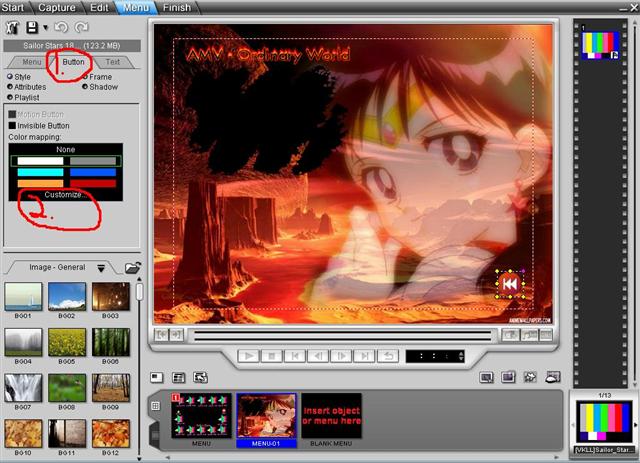Select the AMV - Ordinary World title text
The image size is (640, 463).
268,53
